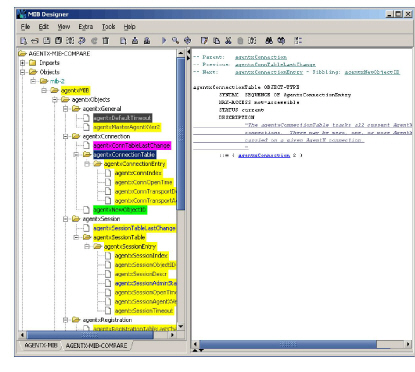Click the tree list layout icon at toolbar end
The width and height of the screenshot is (415, 372).
298,41
